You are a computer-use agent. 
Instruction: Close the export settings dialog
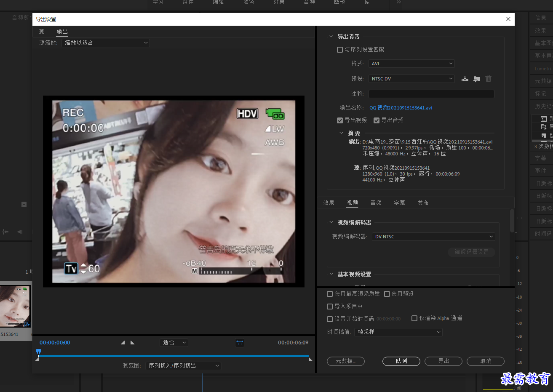tap(508, 19)
